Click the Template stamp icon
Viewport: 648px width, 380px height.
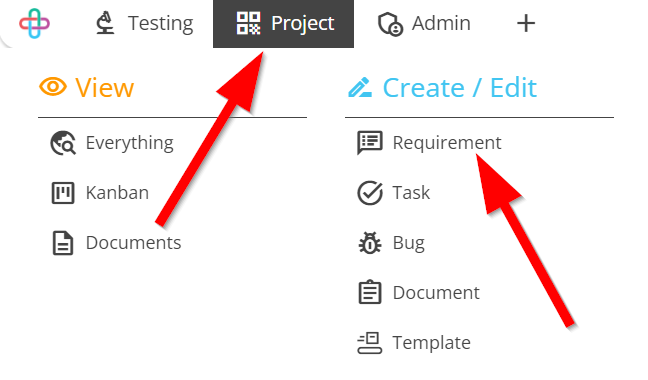(x=369, y=343)
